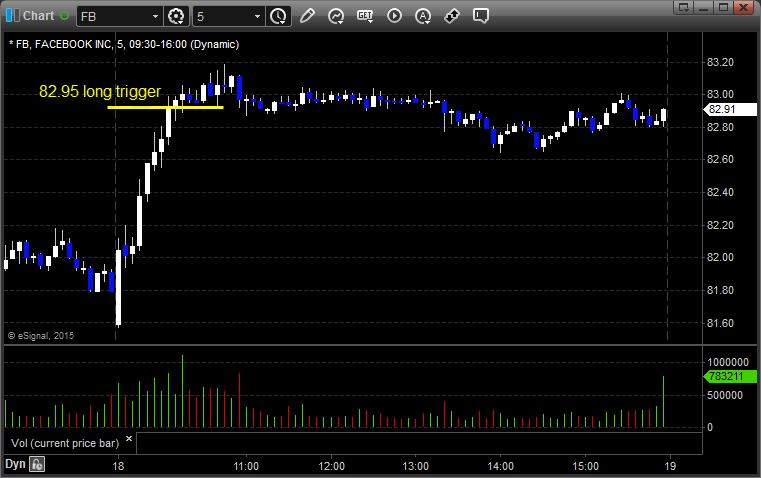Click the diamond arrows scaling icon
This screenshot has width=761, height=478.
pos(452,16)
